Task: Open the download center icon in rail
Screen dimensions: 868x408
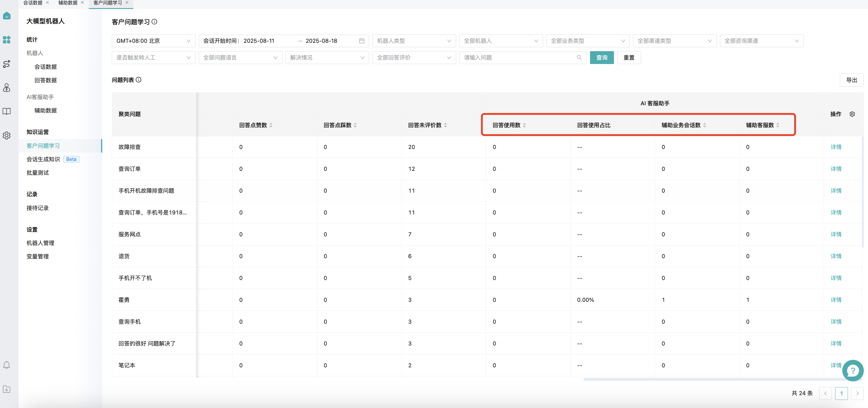Action: pos(7,389)
